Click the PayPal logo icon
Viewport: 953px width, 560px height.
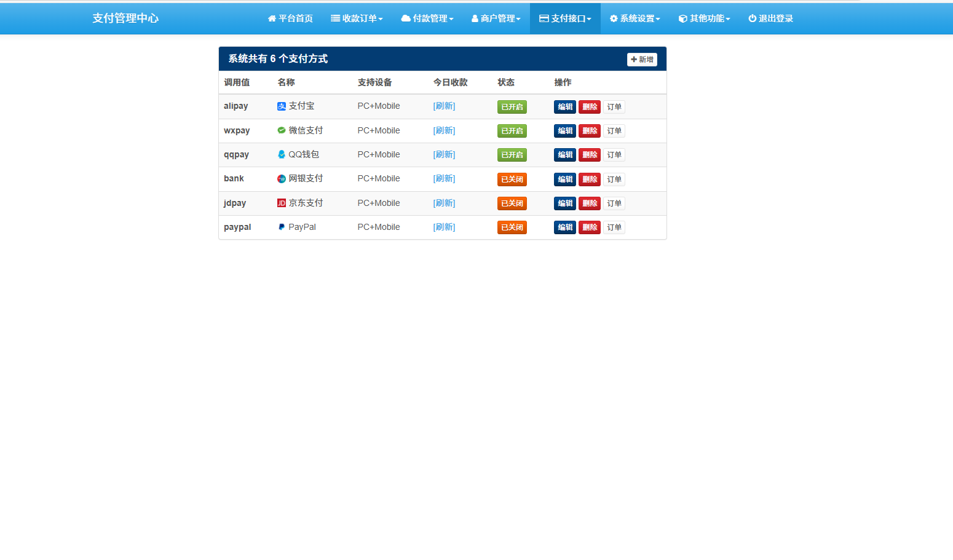point(282,227)
